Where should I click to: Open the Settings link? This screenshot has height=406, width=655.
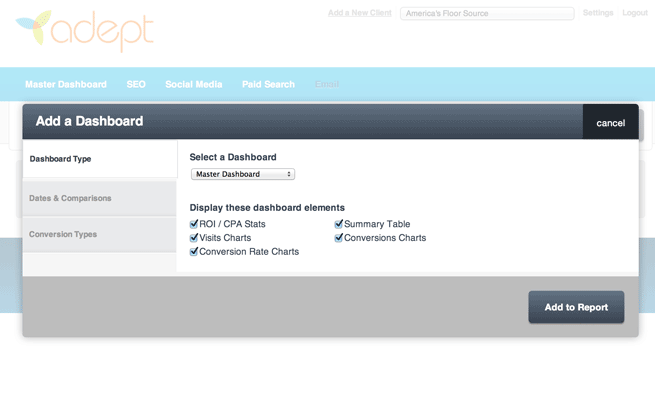pos(598,13)
